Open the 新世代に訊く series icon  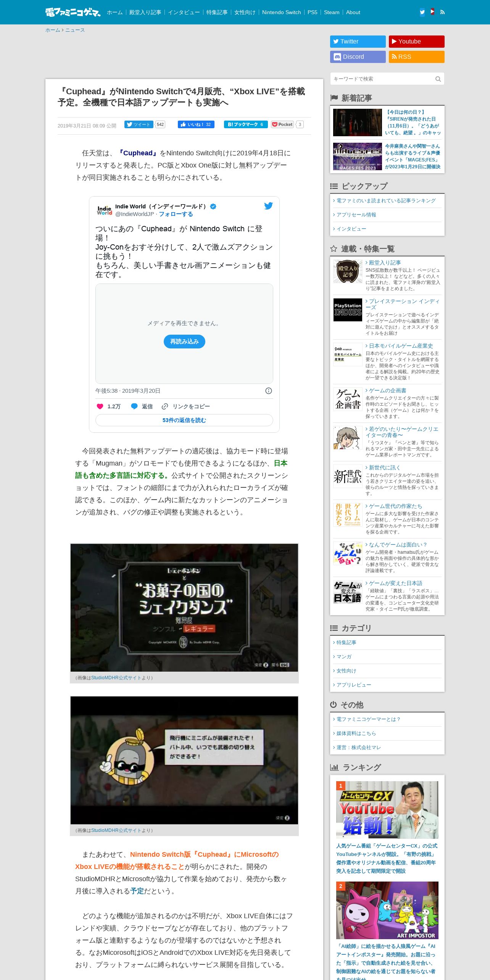[348, 476]
